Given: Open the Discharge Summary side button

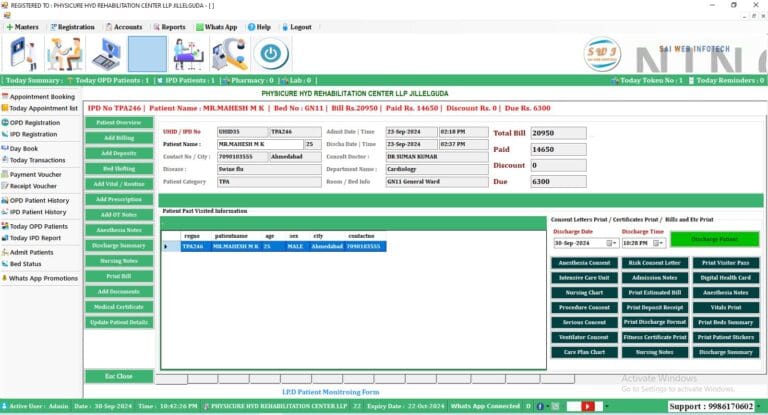Looking at the screenshot, I should click(119, 245).
